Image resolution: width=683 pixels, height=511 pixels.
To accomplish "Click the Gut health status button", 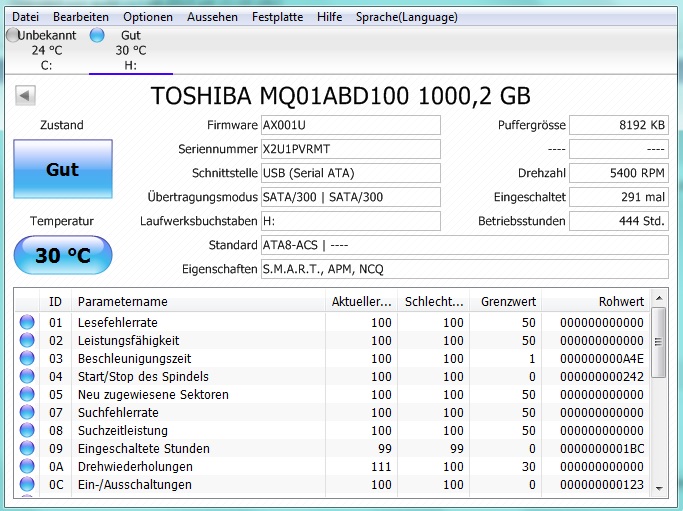I will (x=63, y=169).
